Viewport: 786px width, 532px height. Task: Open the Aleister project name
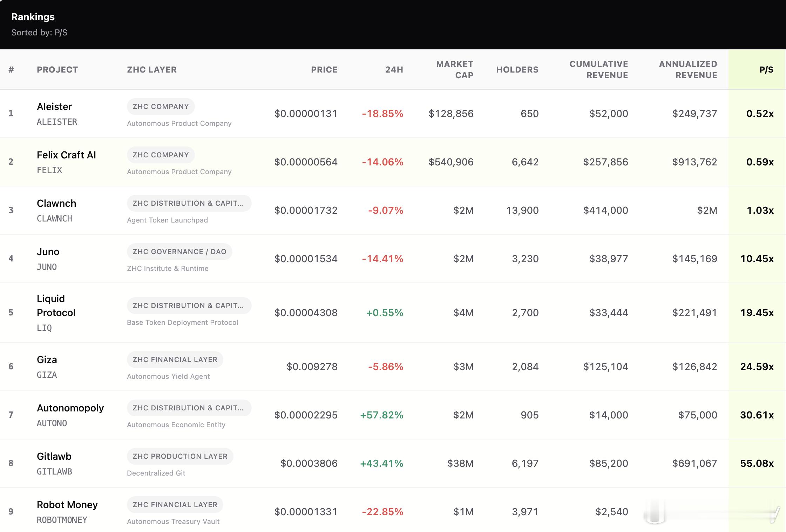tap(54, 107)
